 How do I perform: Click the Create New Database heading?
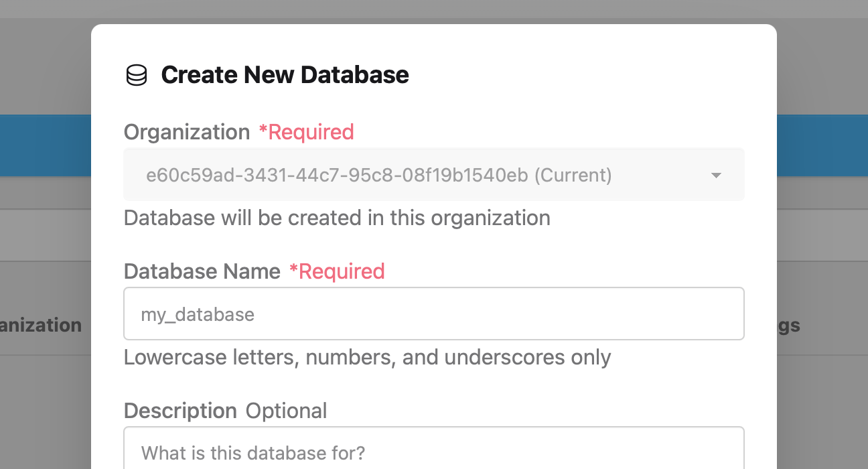pyautogui.click(x=285, y=74)
